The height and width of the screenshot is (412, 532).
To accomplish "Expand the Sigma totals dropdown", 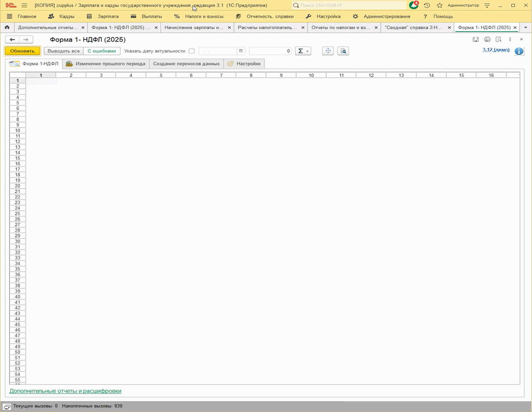I will point(303,51).
